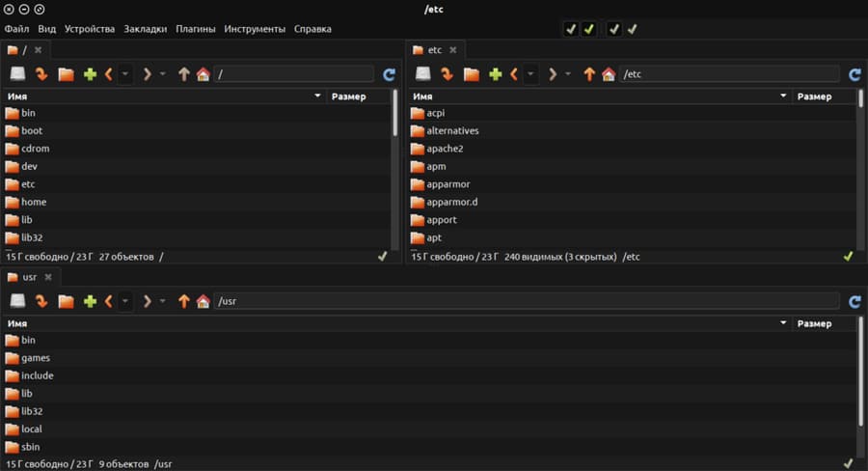Toggle bookmarks arrow icon in /usr panel toolbar
This screenshot has height=471, width=868.
coord(41,301)
